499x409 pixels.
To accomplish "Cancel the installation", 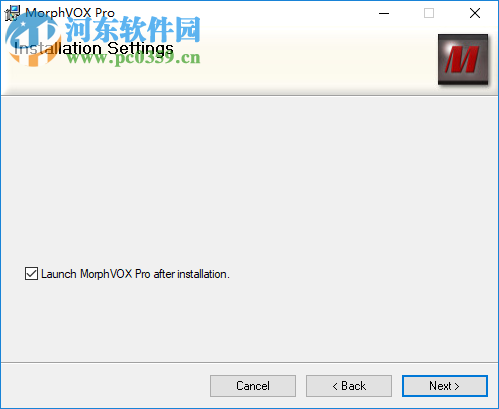I will [x=253, y=386].
